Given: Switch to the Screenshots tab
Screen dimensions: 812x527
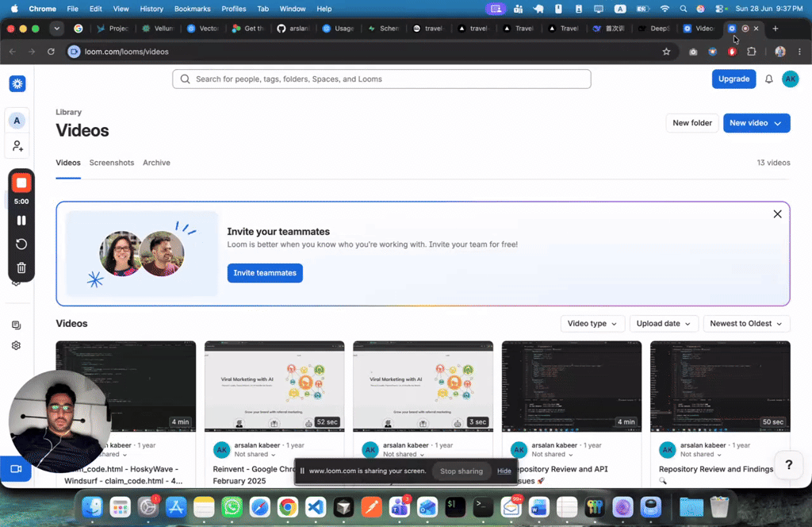Looking at the screenshot, I should pos(111,163).
